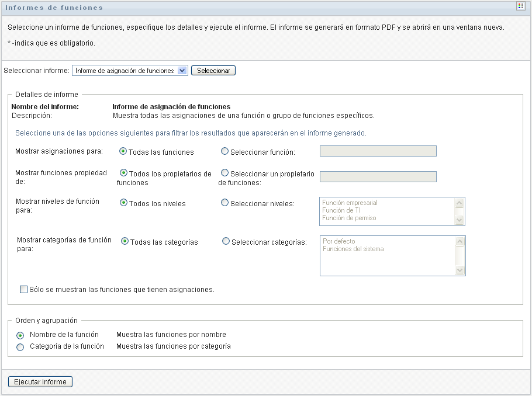
Task: Click the Seleccionar función text field
Action: [x=378, y=151]
